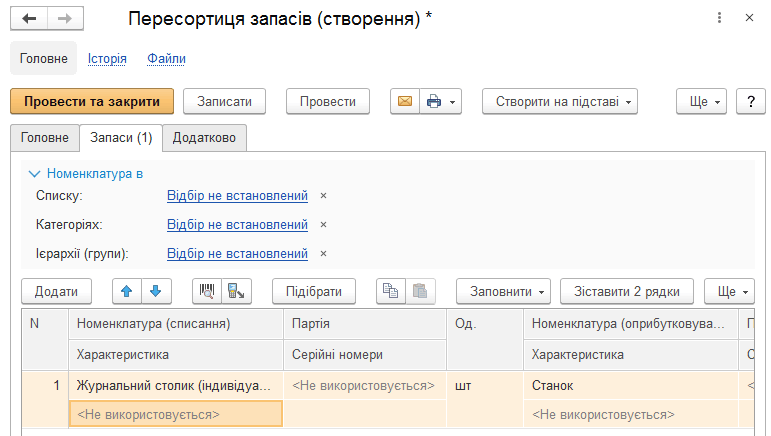Viewport: 771px width, 436px height.
Task: Select row number 1 cell
Action: click(x=45, y=399)
